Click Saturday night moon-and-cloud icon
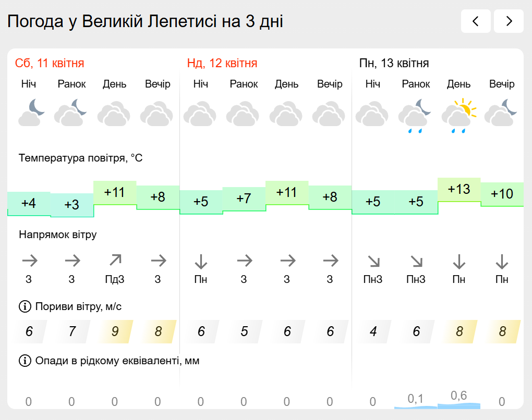The height and width of the screenshot is (420, 532). tap(31, 113)
